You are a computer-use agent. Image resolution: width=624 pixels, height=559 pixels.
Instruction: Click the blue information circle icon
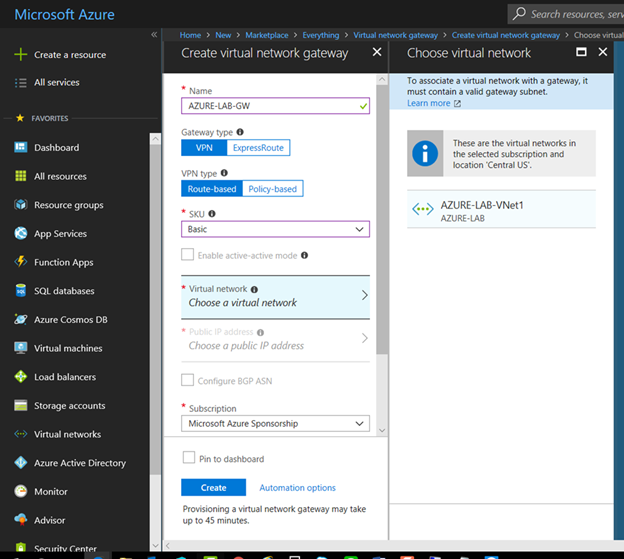[x=425, y=154]
